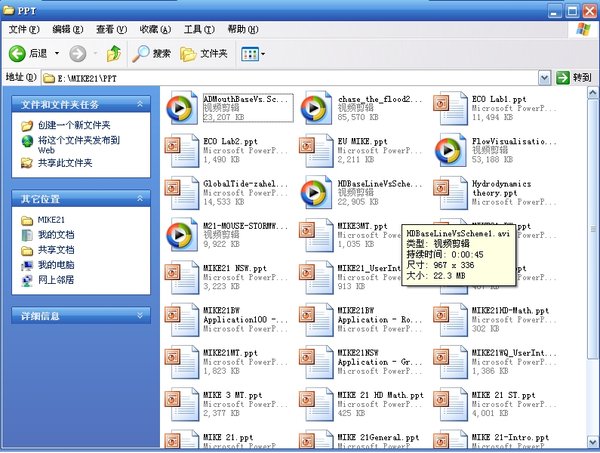Open chase_the_flood2 video clip icon
600x453 pixels.
[x=316, y=106]
